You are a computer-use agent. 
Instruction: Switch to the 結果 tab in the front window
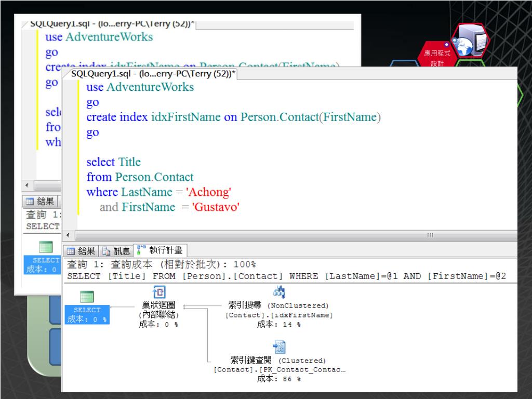pos(81,251)
